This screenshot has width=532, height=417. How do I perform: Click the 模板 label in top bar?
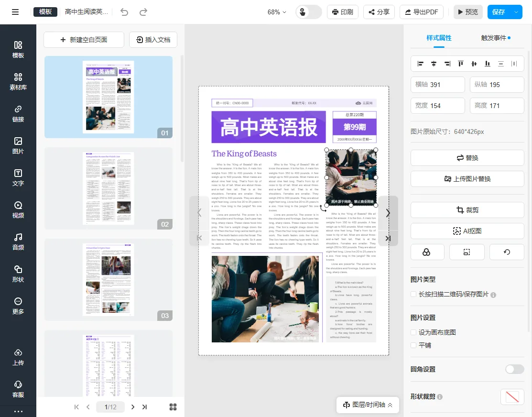click(45, 12)
